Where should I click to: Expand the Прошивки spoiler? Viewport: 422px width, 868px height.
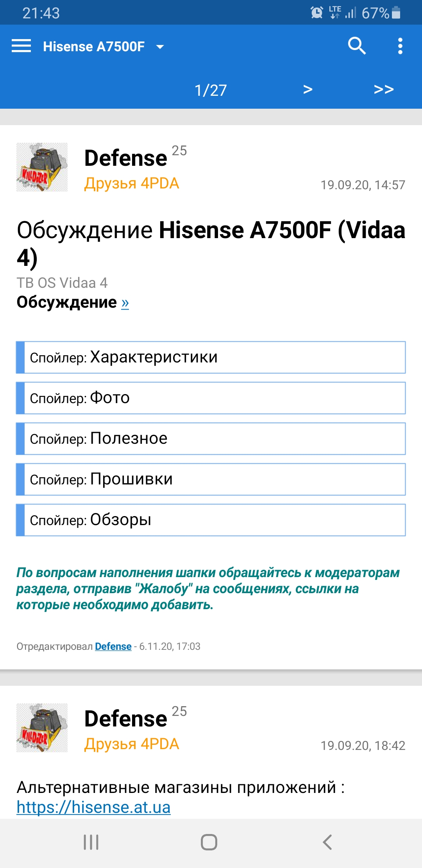click(211, 479)
